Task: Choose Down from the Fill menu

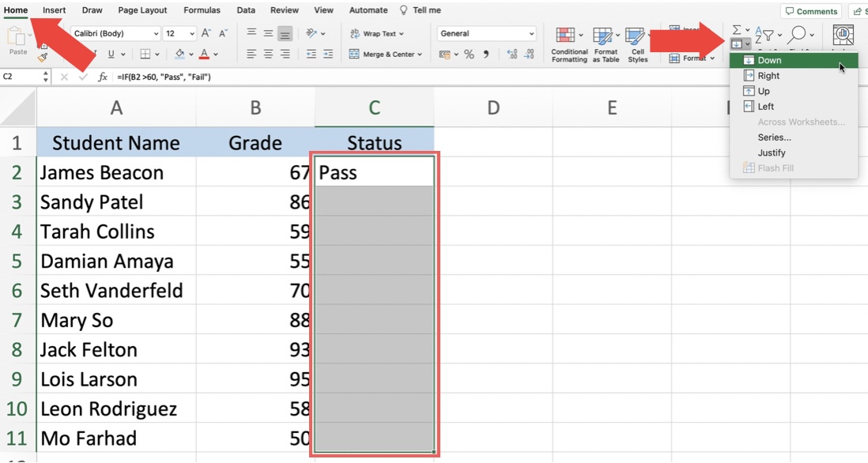Action: (x=793, y=60)
